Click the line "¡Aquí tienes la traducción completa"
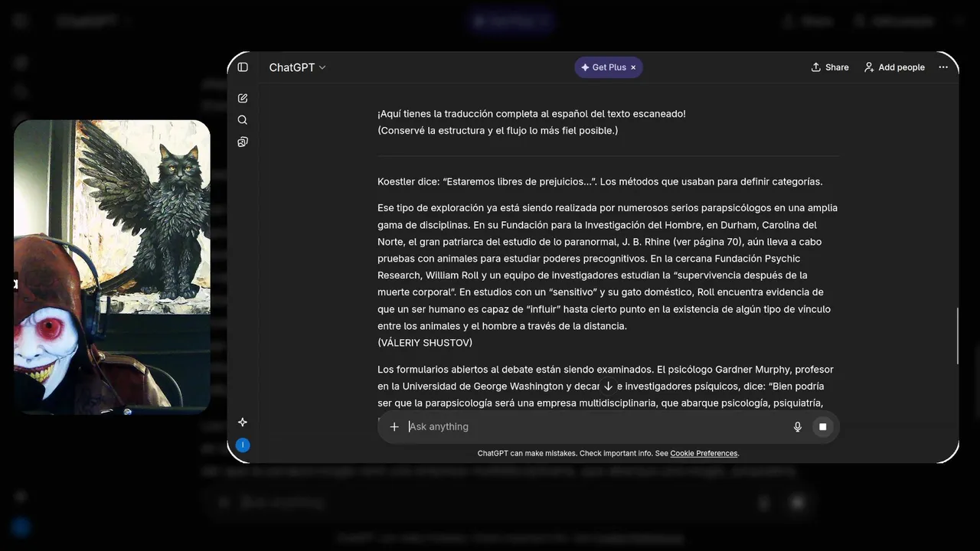The height and width of the screenshot is (551, 980). [531, 114]
